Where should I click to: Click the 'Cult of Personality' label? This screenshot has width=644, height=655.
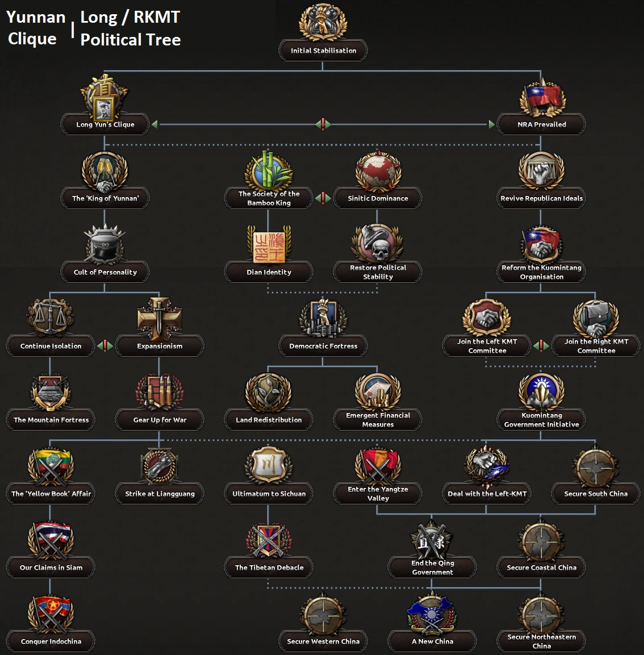tap(105, 272)
